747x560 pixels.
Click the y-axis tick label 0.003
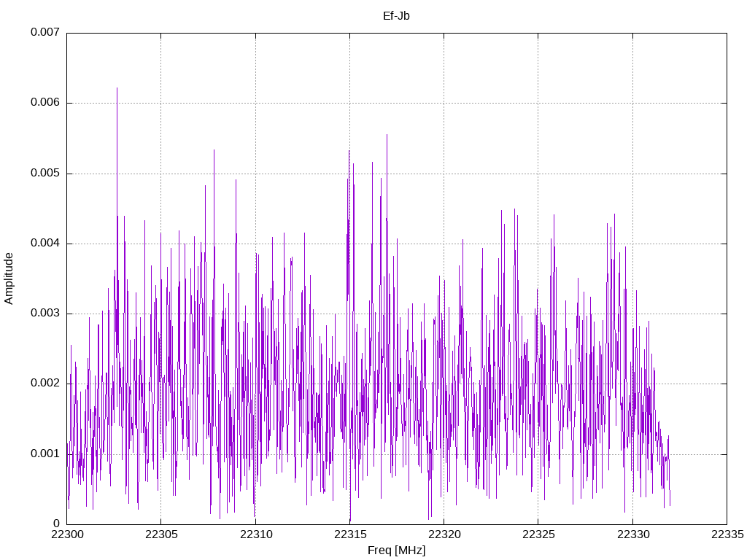click(x=45, y=313)
